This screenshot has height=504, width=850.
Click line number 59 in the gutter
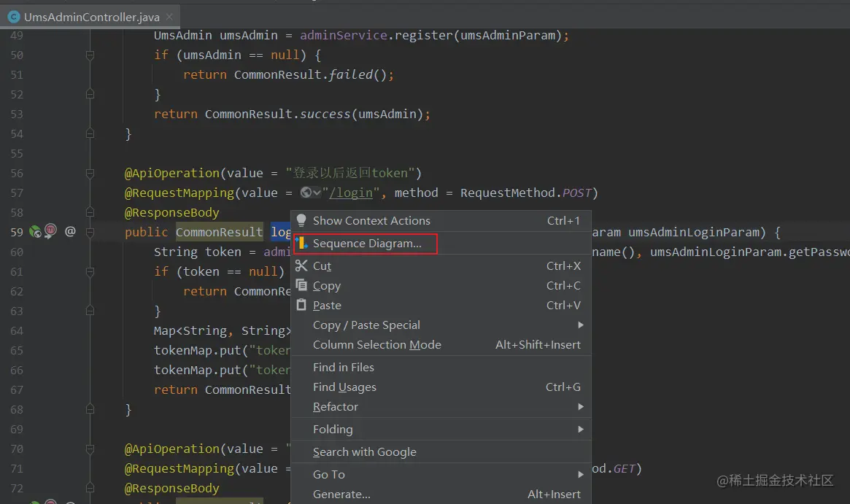pyautogui.click(x=17, y=232)
